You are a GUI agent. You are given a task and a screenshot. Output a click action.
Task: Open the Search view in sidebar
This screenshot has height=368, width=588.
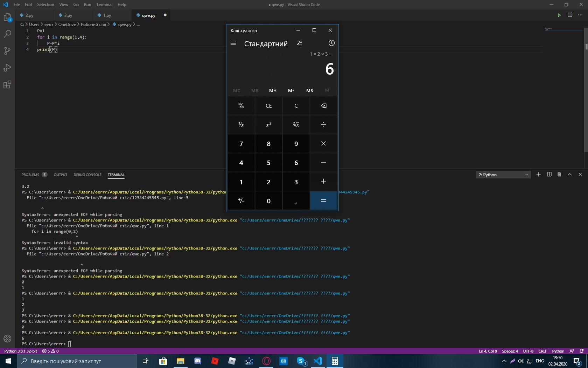7,34
